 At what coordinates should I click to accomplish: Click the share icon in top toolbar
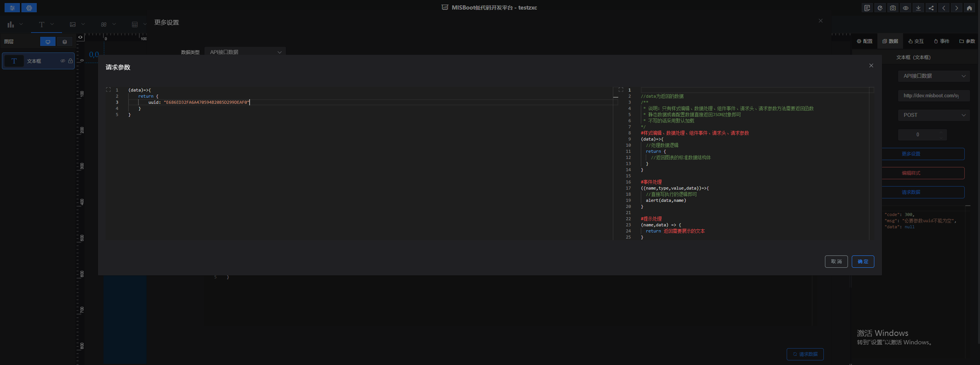(931, 8)
